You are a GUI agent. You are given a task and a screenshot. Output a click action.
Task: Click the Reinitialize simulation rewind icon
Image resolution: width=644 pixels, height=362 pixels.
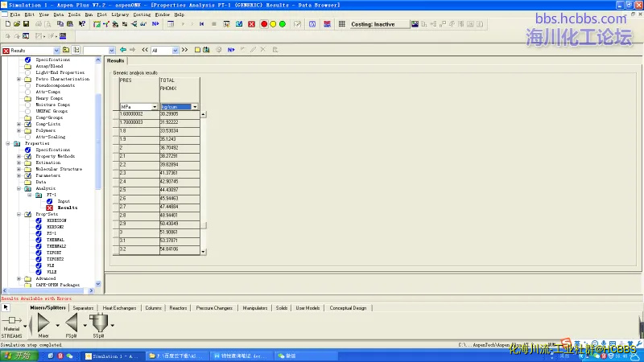pos(202,24)
